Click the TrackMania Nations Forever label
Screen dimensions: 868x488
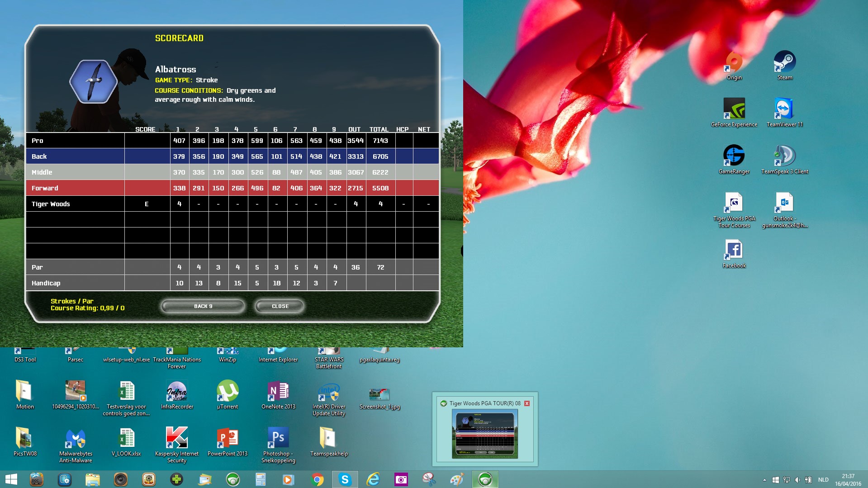coord(177,363)
